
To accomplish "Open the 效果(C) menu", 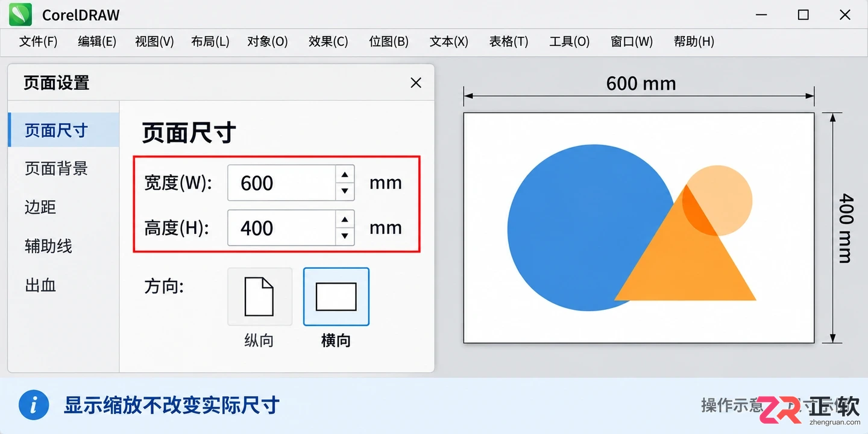I will [x=329, y=42].
